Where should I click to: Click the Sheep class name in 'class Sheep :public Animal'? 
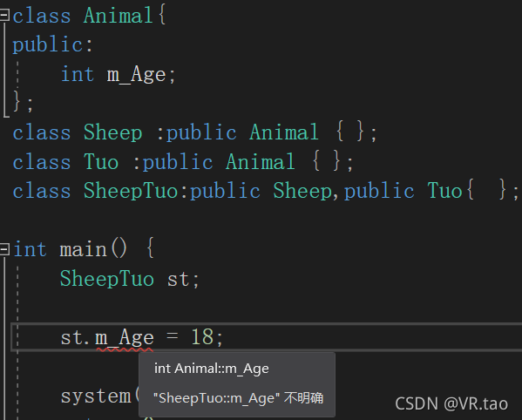pos(113,132)
